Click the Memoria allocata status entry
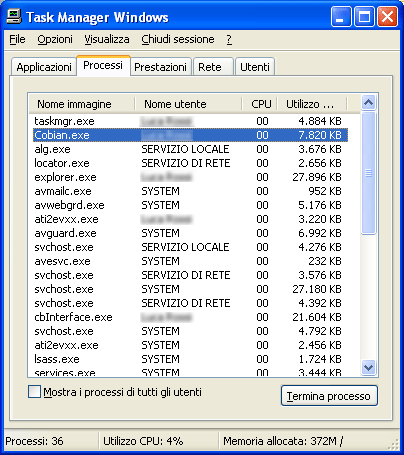Screen dimensions: 404x455 coord(283,441)
